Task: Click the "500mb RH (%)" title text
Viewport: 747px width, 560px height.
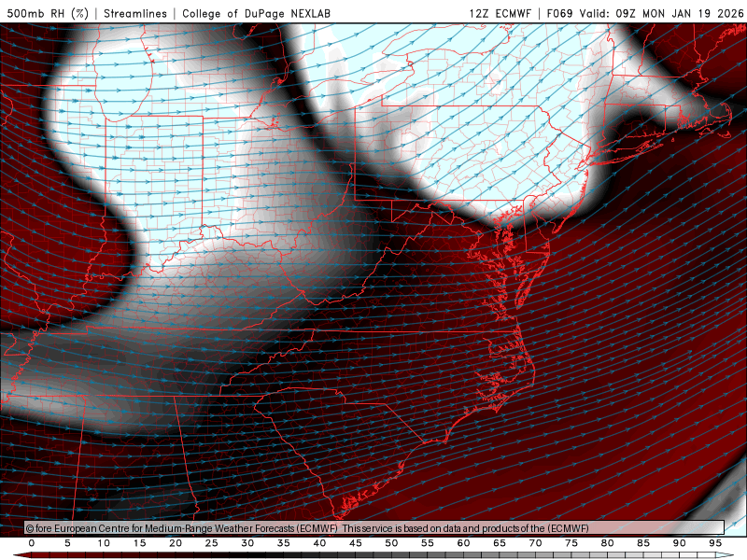Action: [48, 13]
